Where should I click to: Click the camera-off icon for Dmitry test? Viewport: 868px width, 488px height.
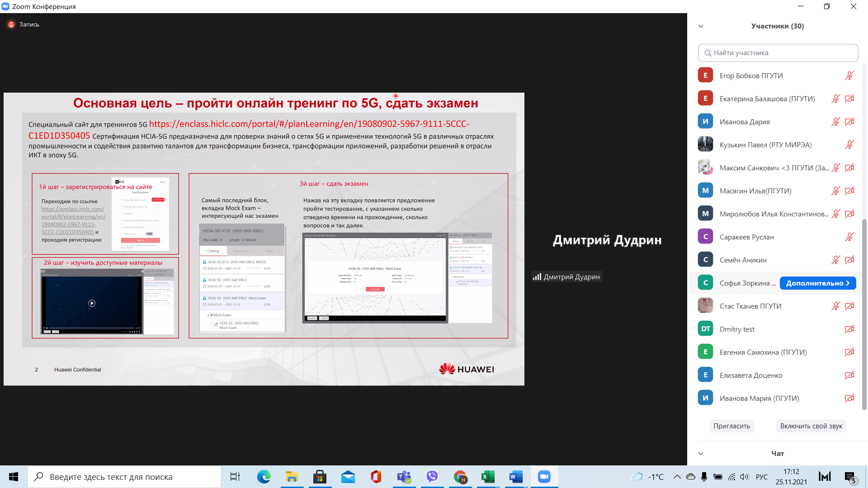click(x=849, y=329)
